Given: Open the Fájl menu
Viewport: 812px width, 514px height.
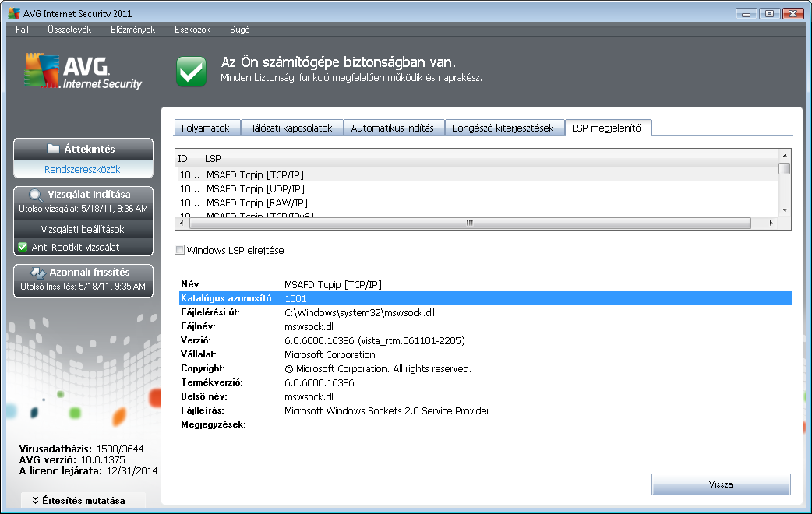Looking at the screenshot, I should 23,30.
